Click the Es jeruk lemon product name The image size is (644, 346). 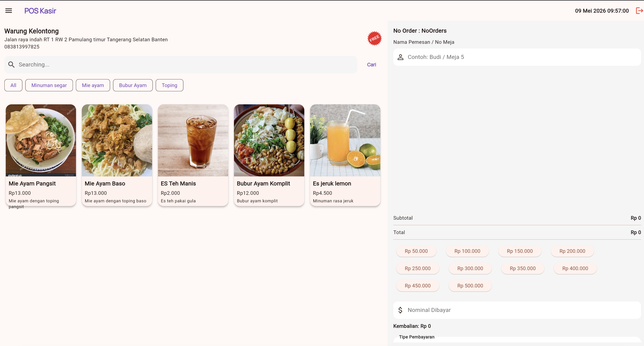click(332, 183)
